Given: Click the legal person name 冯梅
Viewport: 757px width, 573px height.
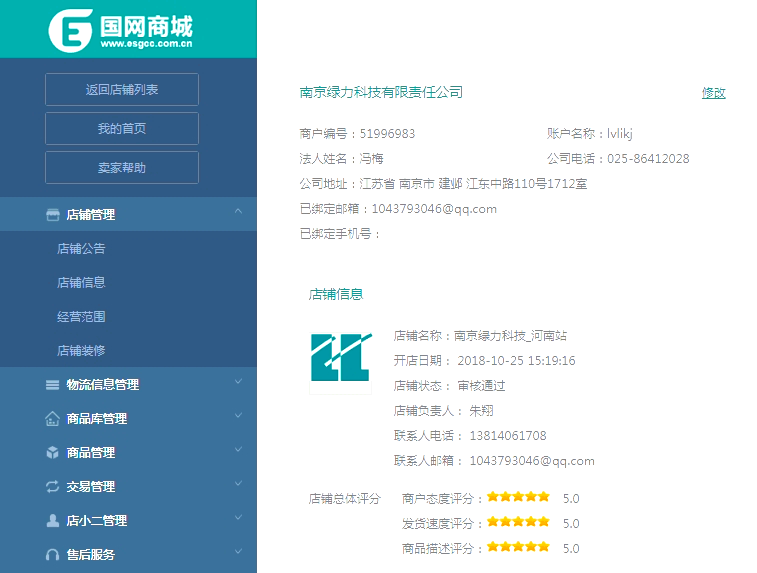Looking at the screenshot, I should click(x=372, y=159).
